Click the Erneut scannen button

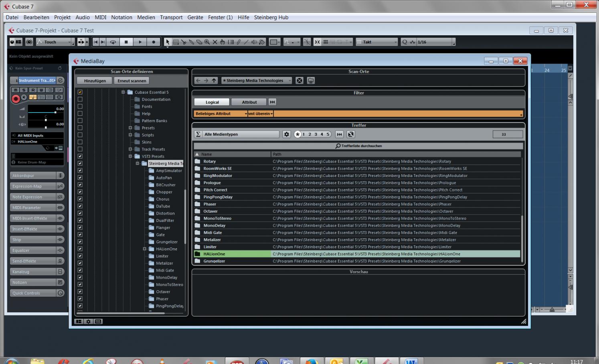(132, 80)
